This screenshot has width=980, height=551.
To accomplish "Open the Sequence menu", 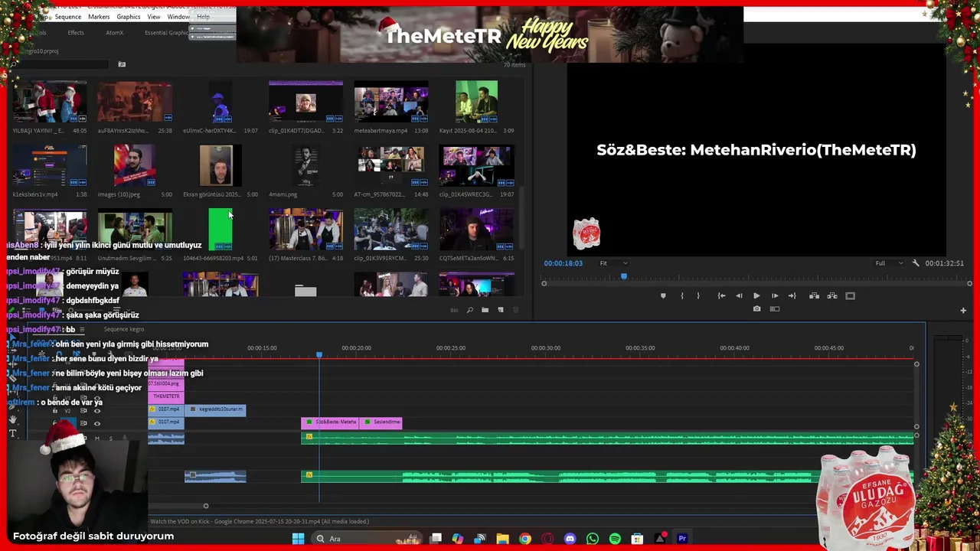I will tap(68, 17).
